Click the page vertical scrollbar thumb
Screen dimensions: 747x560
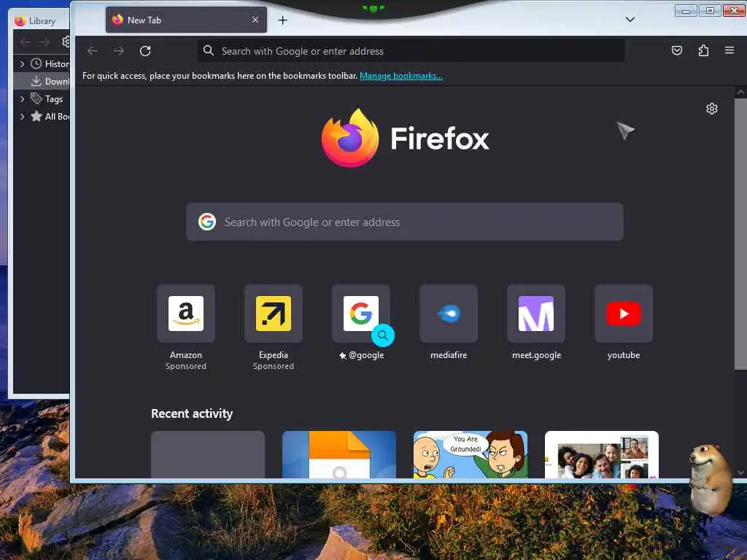click(x=740, y=234)
